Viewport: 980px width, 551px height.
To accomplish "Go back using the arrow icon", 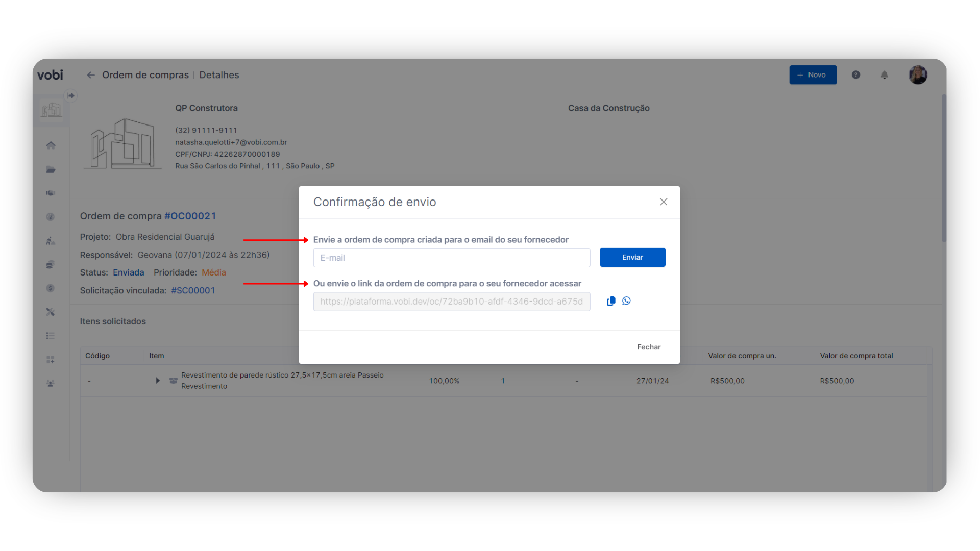I will pyautogui.click(x=91, y=75).
